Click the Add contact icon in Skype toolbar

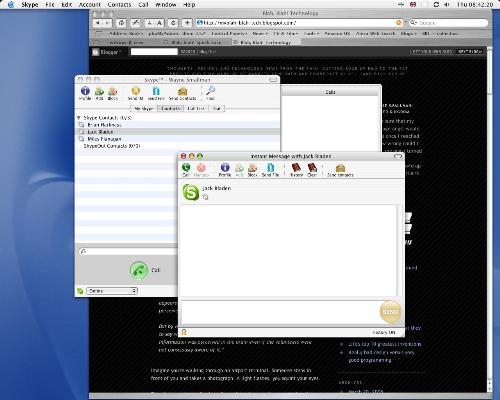tap(99, 91)
